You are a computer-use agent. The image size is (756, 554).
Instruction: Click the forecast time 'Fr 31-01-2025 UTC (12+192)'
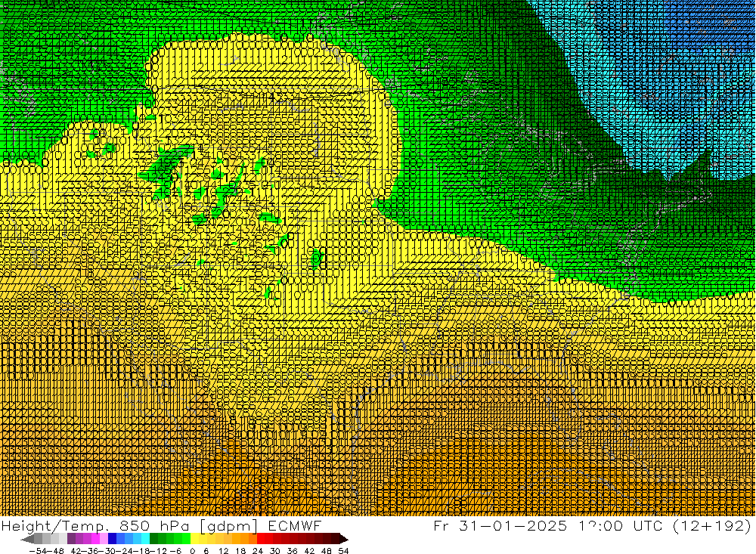click(592, 525)
